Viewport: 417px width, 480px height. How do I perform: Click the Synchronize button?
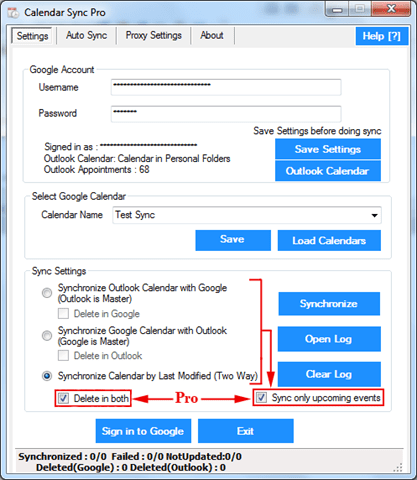pyautogui.click(x=329, y=304)
